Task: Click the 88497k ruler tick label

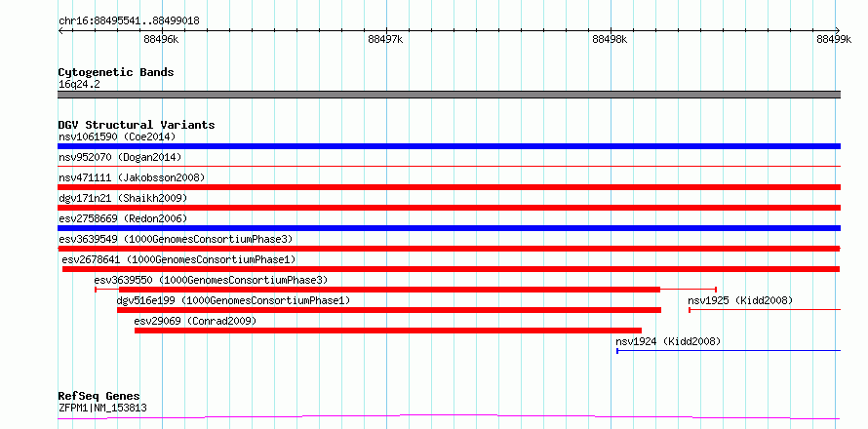Action: point(386,39)
